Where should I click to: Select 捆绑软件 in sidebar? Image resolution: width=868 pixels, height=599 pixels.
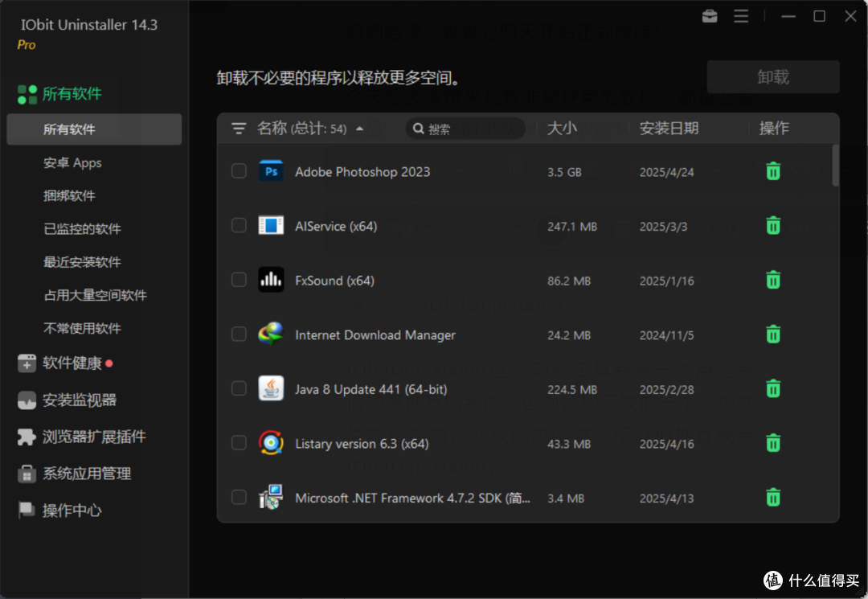pos(69,196)
